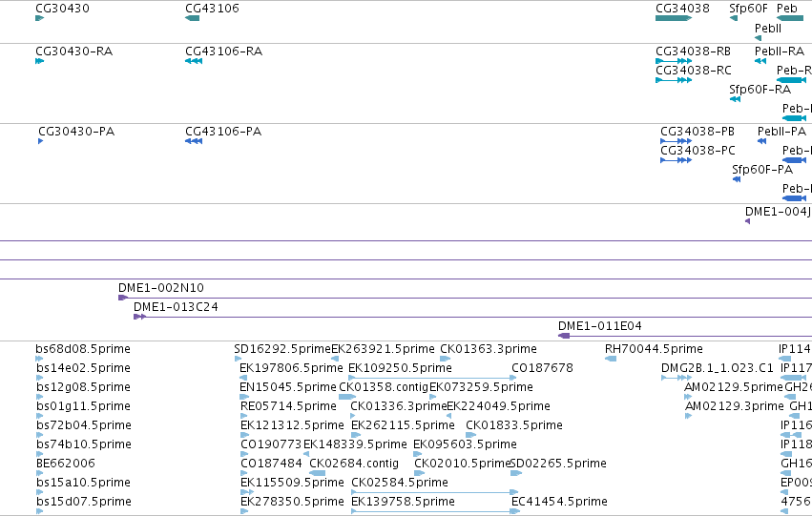
Task: Click the DME1-011E04 clone label
Action: click(x=599, y=326)
